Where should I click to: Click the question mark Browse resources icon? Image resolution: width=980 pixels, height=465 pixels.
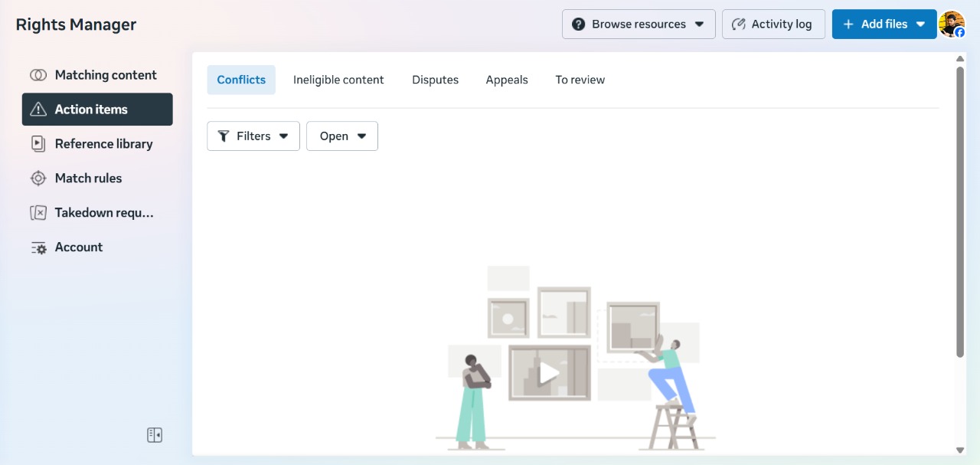[579, 25]
